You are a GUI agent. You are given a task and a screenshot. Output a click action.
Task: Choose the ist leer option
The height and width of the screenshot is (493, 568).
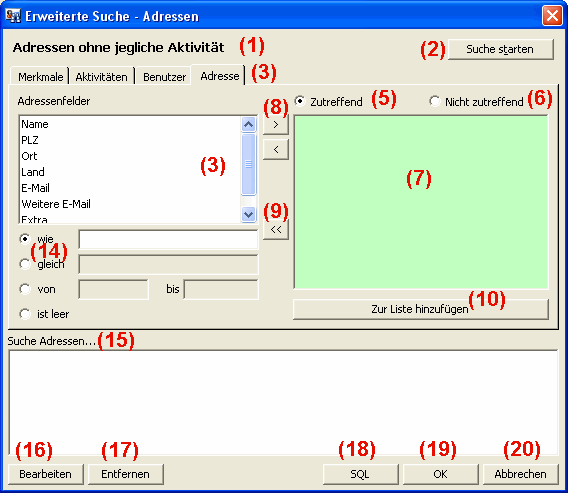pyautogui.click(x=25, y=314)
